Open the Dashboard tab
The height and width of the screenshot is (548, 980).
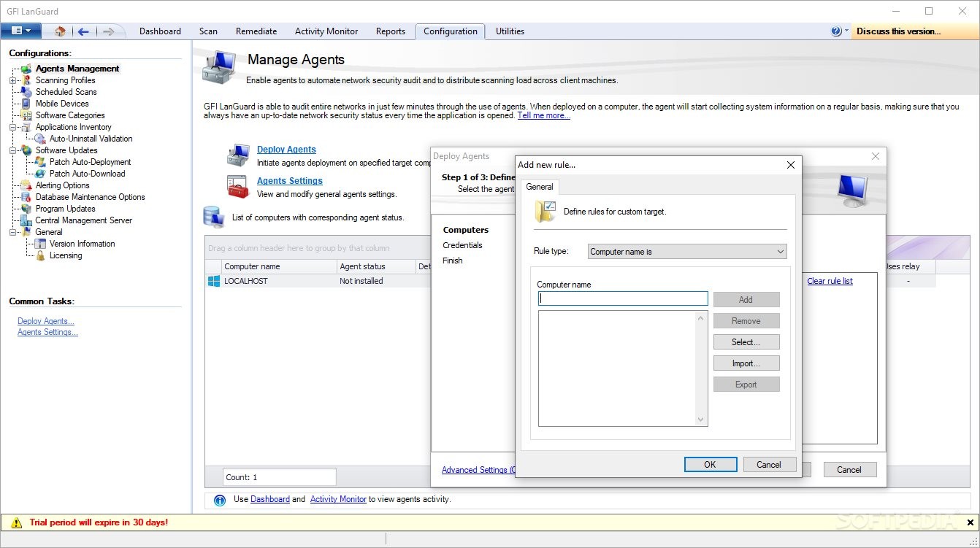click(x=160, y=31)
